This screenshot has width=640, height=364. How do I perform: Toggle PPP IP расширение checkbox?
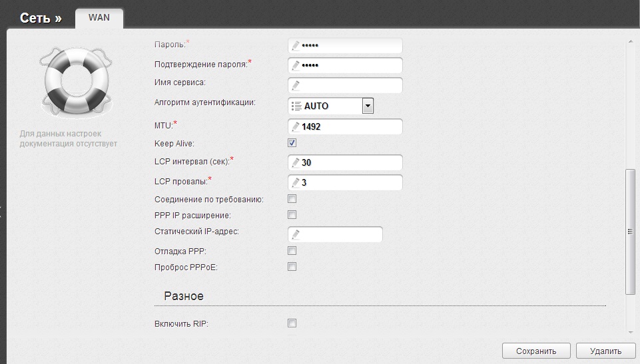tap(292, 215)
